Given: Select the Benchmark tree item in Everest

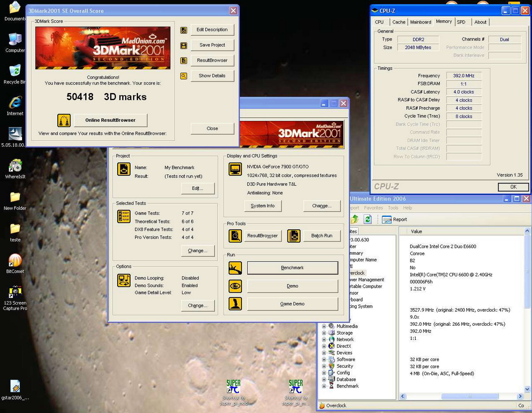Looking at the screenshot, I should (347, 386).
